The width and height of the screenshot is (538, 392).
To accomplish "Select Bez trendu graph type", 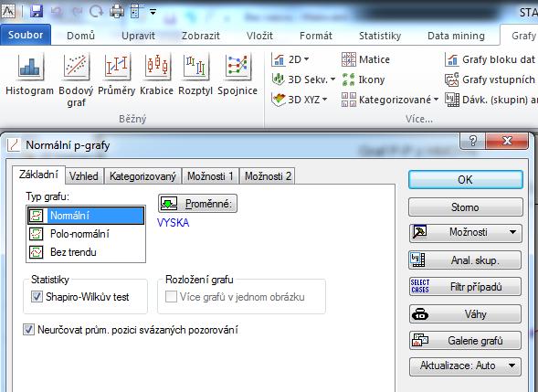I will pos(86,252).
